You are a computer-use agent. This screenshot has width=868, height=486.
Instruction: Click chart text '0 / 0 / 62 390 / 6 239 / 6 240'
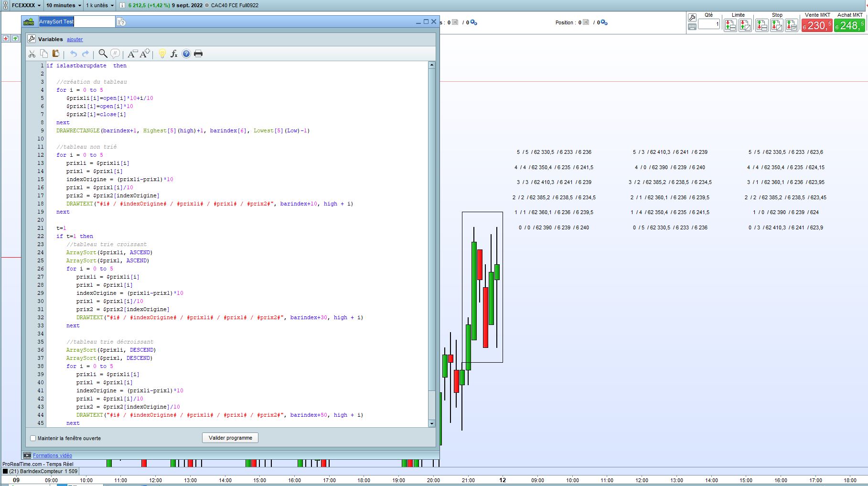(x=554, y=227)
